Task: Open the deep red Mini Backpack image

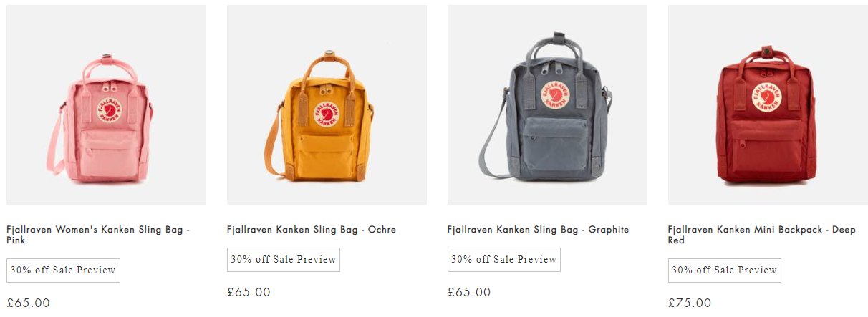Action: point(768,104)
